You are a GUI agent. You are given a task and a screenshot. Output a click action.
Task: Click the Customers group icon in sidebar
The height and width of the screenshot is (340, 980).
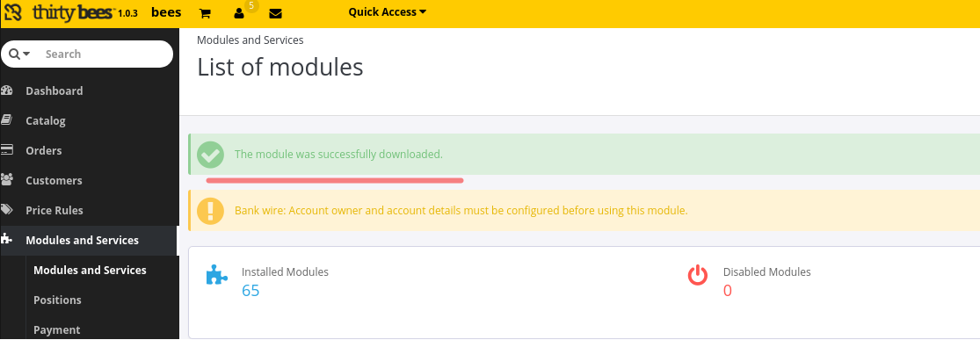(7, 180)
